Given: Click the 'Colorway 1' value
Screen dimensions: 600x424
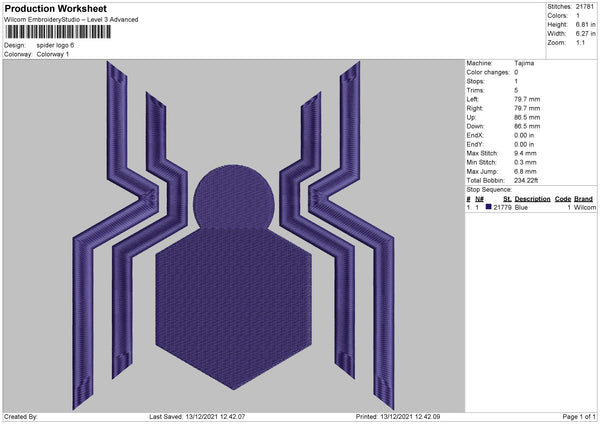Looking at the screenshot, I should pyautogui.click(x=53, y=54).
